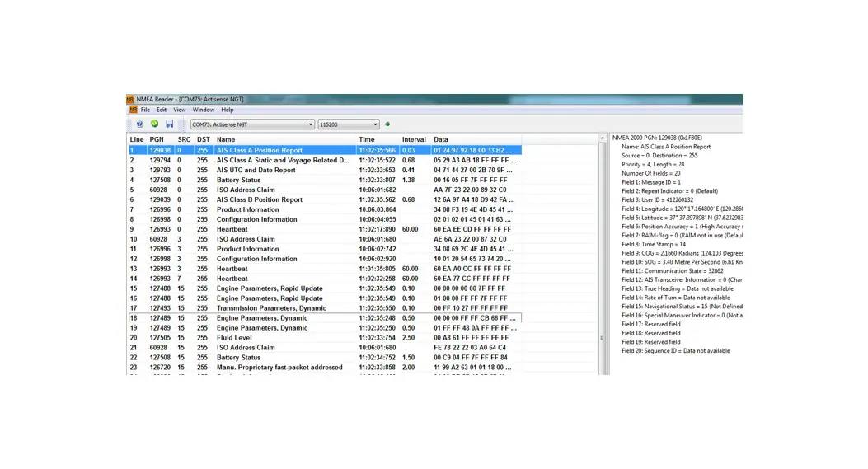Image resolution: width=868 pixels, height=469 pixels.
Task: Click the green connection status indicator
Action: (387, 124)
